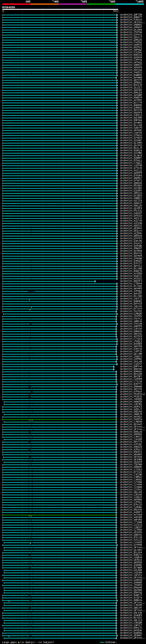The height and width of the screenshot is (644, 146).
Task: Select hit label UniRef100_O48931
Action: 131,45
